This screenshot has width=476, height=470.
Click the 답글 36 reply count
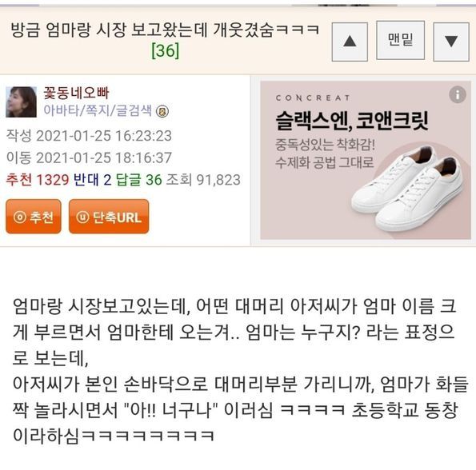click(138, 180)
